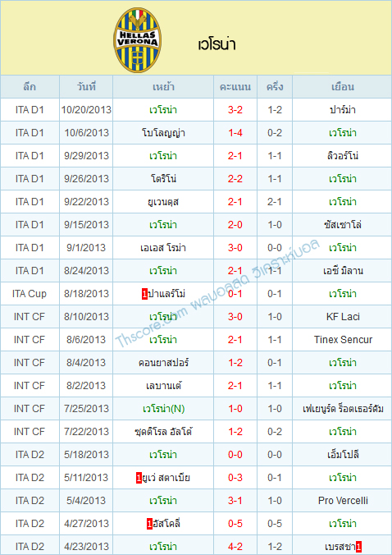Click the date 7/25/2013
The width and height of the screenshot is (392, 555).
click(x=86, y=409)
